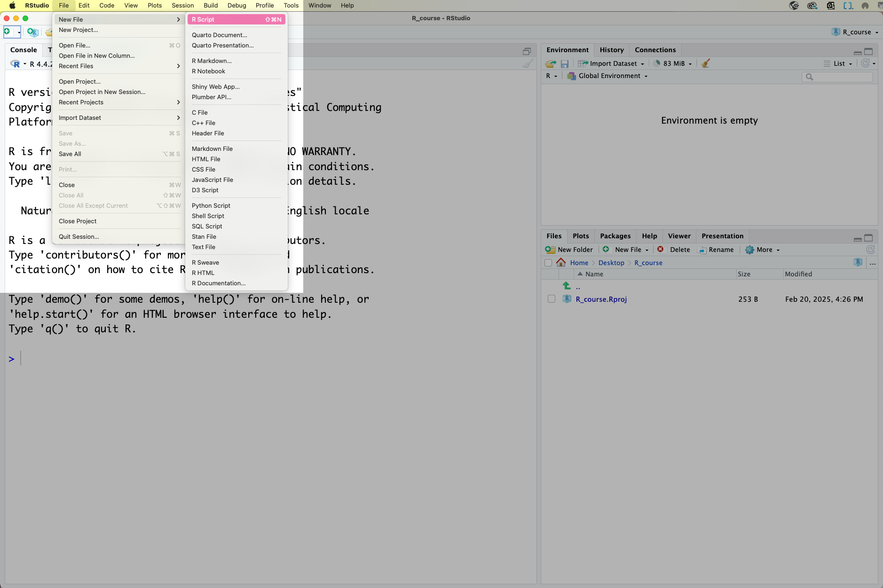Image resolution: width=883 pixels, height=588 pixels.
Task: Switch to the History tab
Action: (612, 50)
